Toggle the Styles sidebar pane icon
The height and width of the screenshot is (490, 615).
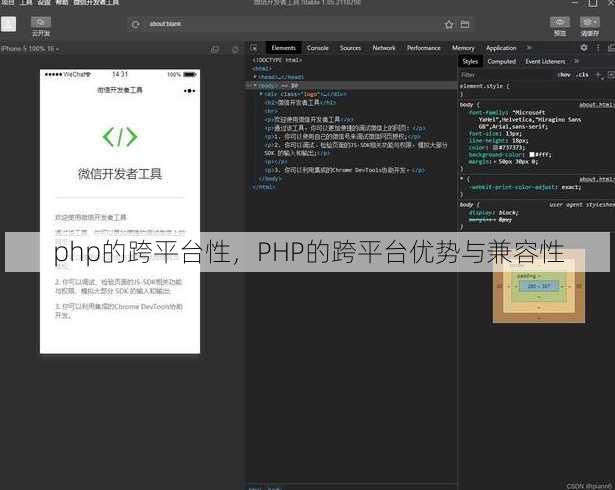pyautogui.click(x=611, y=75)
